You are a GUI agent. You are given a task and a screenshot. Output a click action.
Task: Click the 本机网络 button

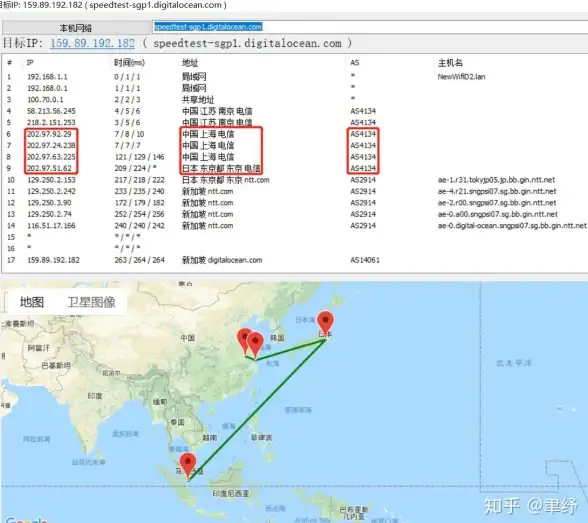[76, 28]
